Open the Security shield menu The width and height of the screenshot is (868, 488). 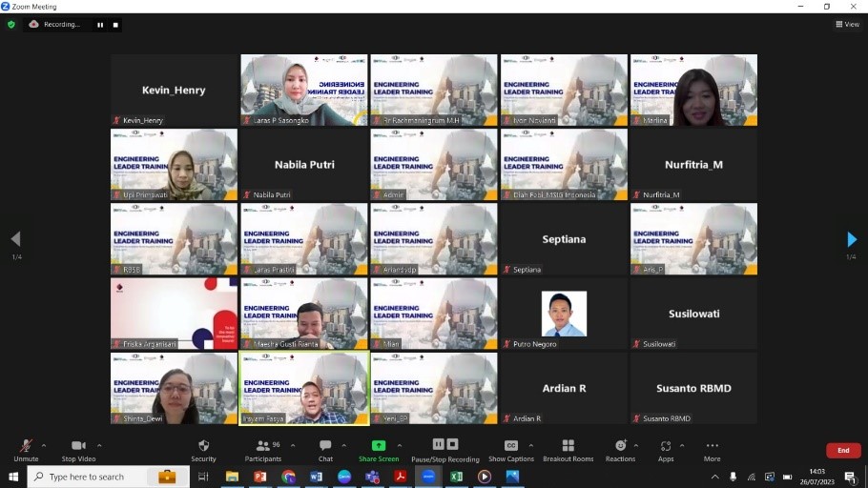tap(203, 451)
